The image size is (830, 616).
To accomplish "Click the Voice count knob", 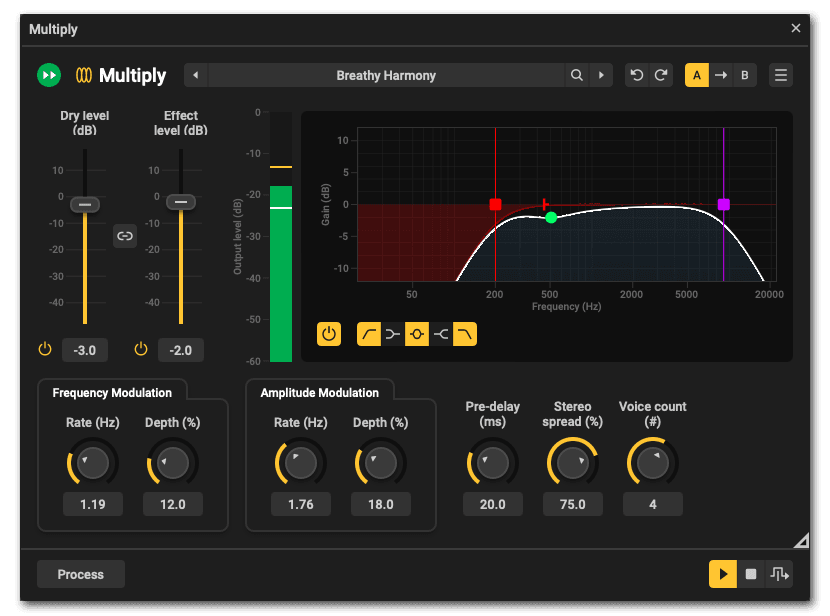I will click(653, 463).
